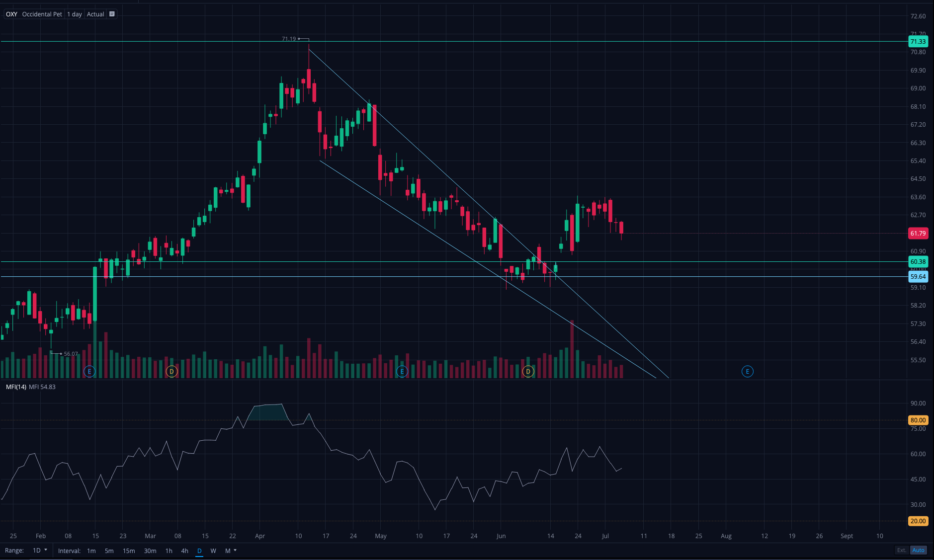Click the OXY ticker symbol
The height and width of the screenshot is (560, 934).
11,14
